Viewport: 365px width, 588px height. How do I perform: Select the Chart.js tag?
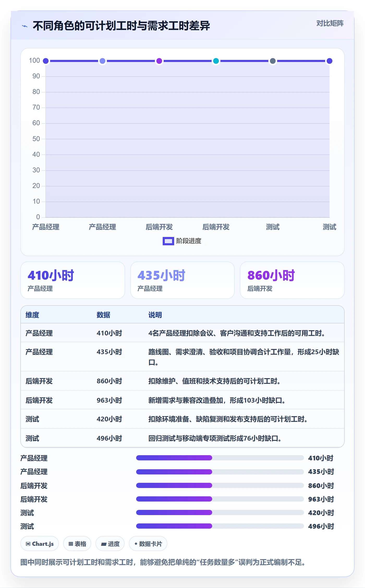(x=40, y=544)
